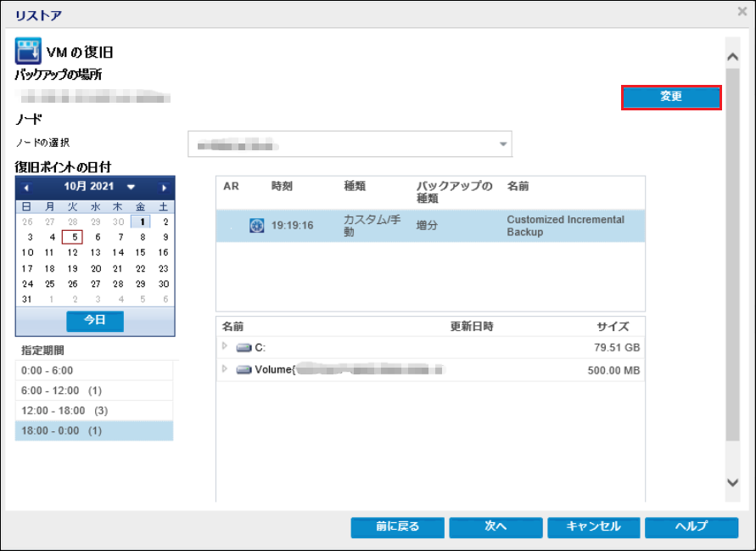Go to next month in calendar
Image resolution: width=756 pixels, height=551 pixels.
[x=165, y=187]
